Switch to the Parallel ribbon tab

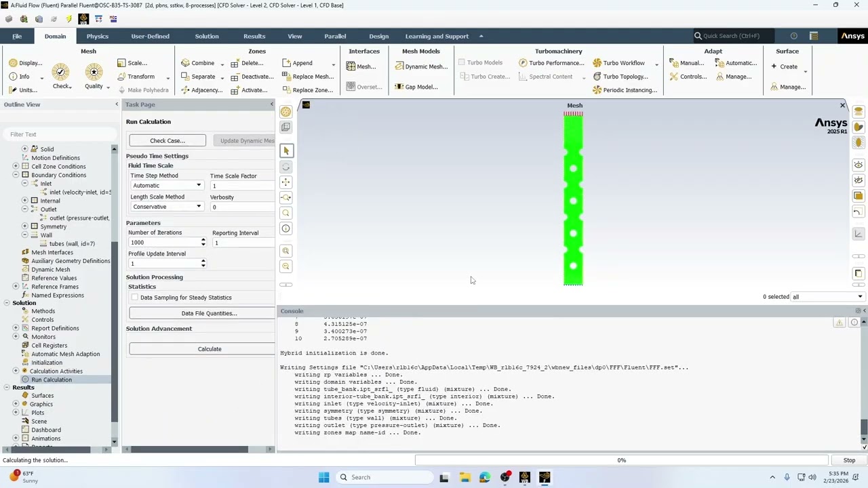pos(335,36)
